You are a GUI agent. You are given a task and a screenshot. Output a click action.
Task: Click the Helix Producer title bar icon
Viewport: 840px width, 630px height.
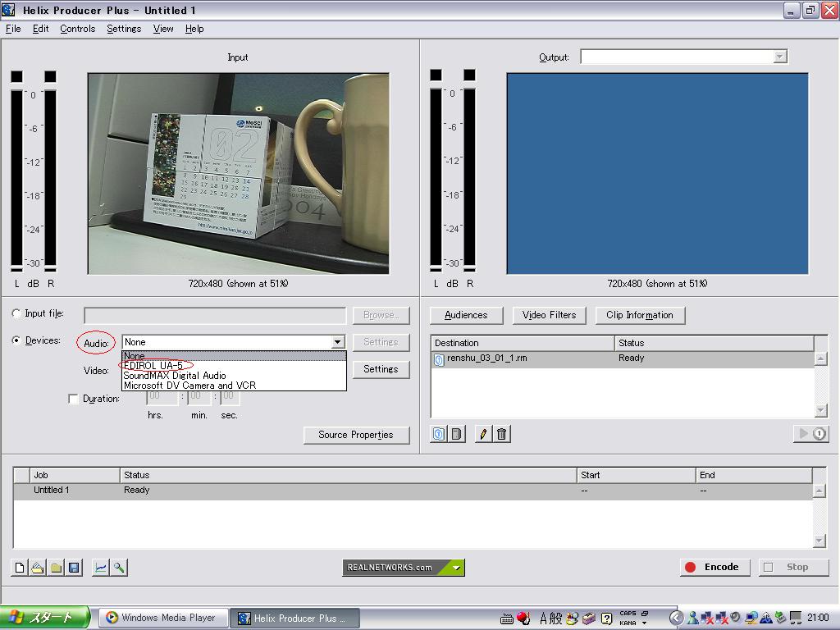pos(8,10)
